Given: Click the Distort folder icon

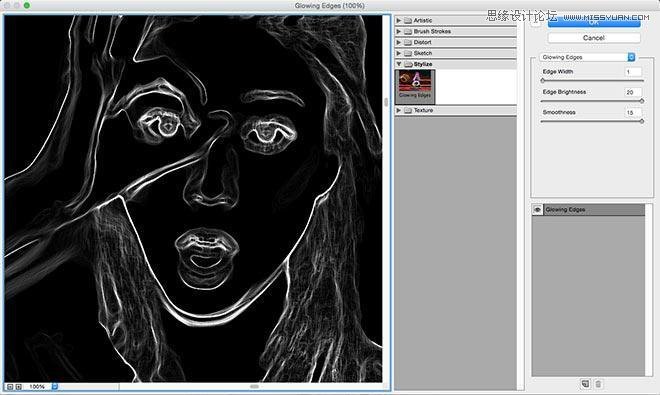Looking at the screenshot, I should (x=408, y=42).
